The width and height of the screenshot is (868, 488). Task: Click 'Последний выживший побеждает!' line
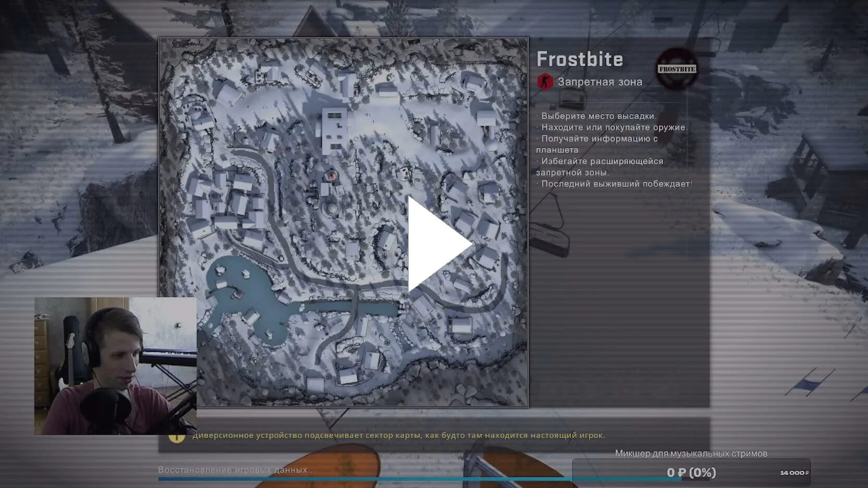click(x=617, y=184)
